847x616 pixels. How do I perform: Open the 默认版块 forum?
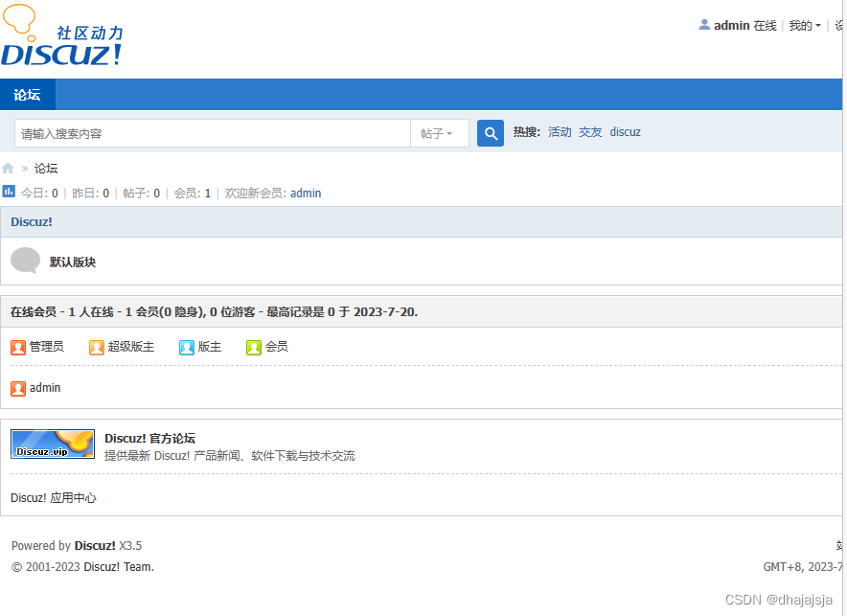click(73, 262)
